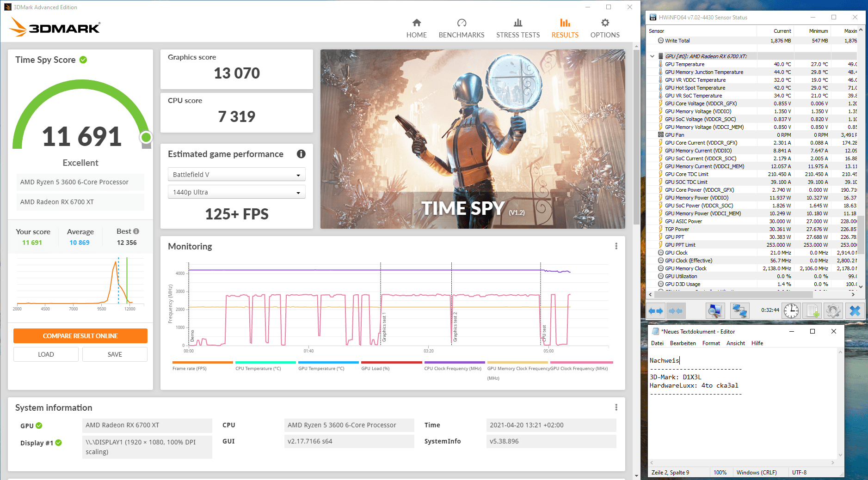The width and height of the screenshot is (868, 480).
Task: Click the AMD Radeon RX 6700 XT GPU field
Action: click(147, 425)
